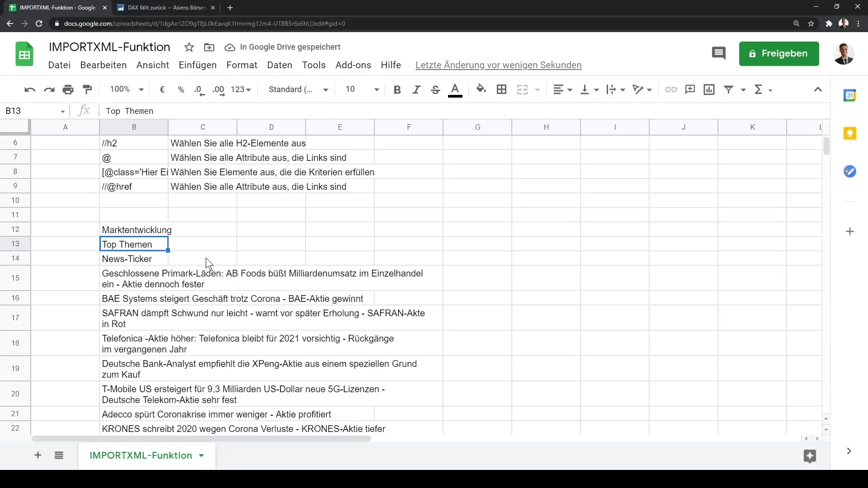Click the Insert comment icon
The image size is (868, 488).
click(690, 89)
